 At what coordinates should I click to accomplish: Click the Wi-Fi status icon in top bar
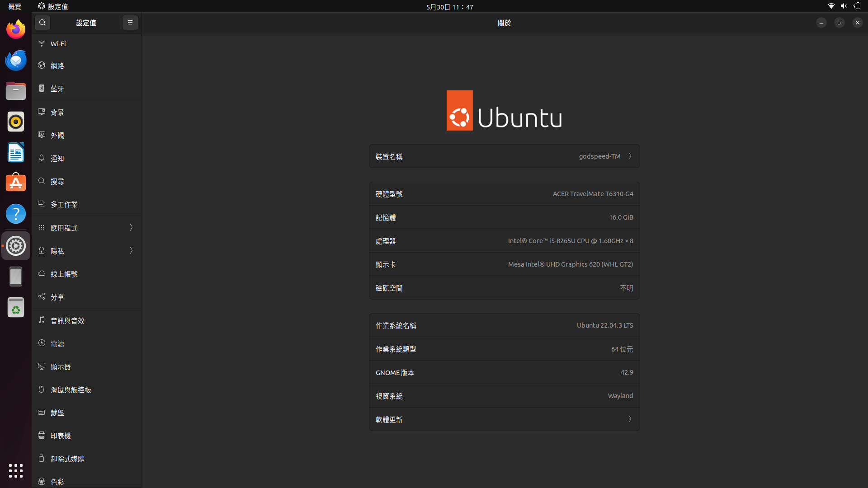click(831, 6)
